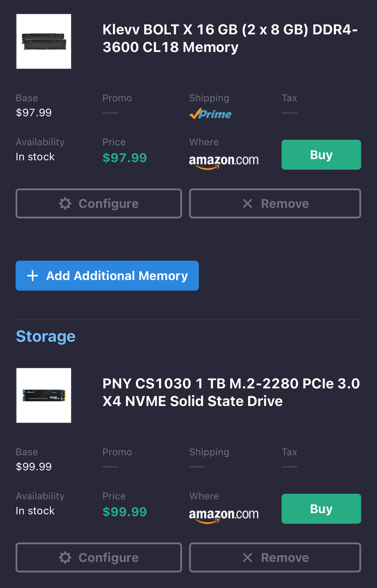This screenshot has height=588, width=377.
Task: Click the plus icon for additional memory
Action: (33, 276)
